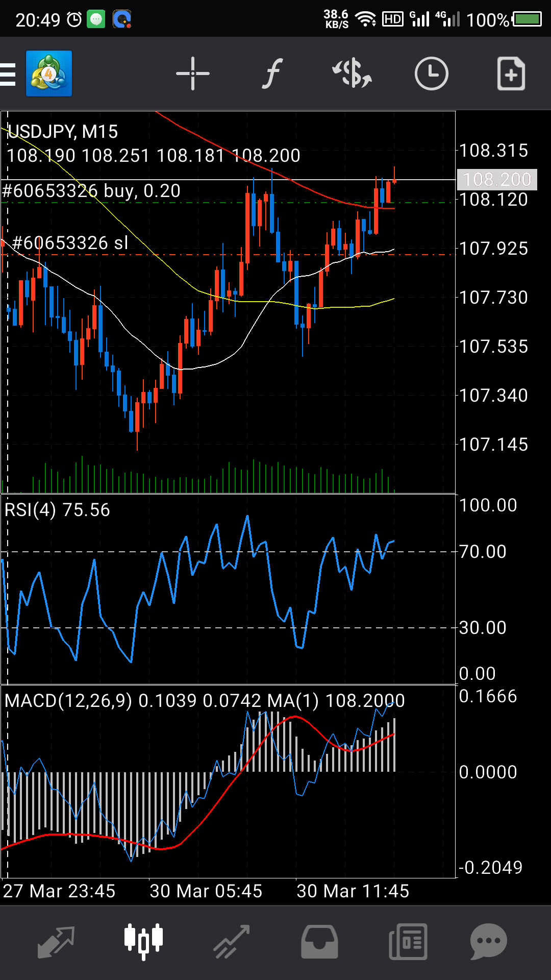Select the #60653326 buy, 0.20 order label

pos(91,191)
